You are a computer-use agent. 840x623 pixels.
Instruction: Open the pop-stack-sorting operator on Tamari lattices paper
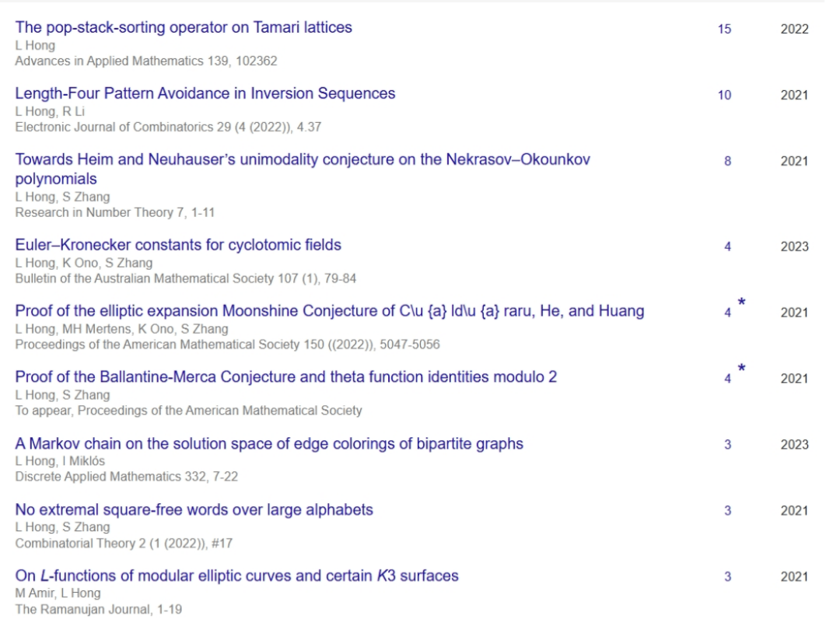coord(184,27)
